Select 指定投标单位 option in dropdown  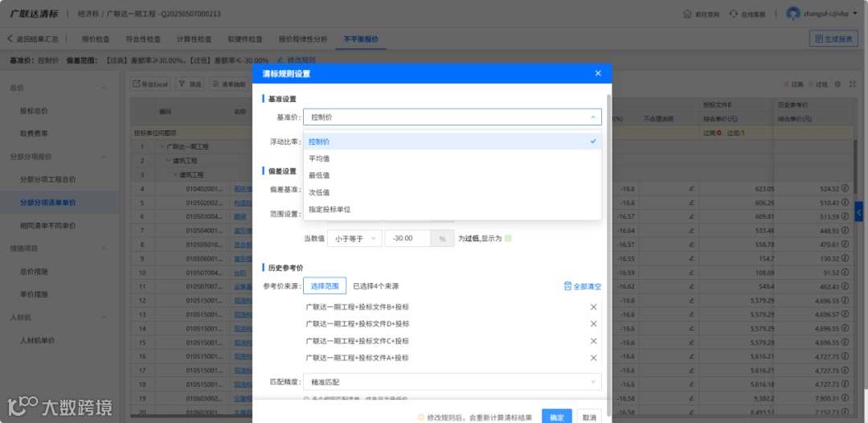point(452,209)
